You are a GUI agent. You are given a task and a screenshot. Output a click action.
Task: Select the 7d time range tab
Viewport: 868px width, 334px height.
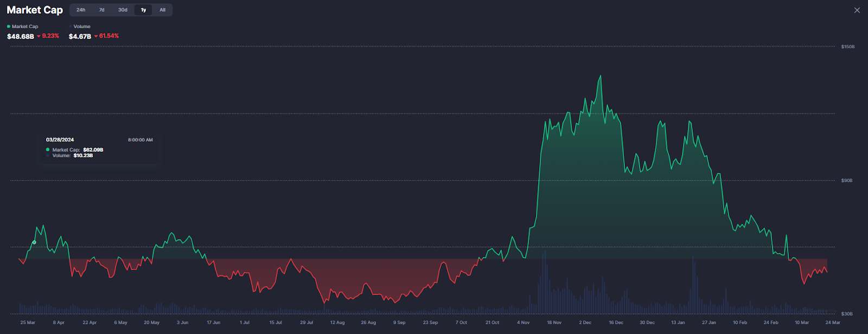(x=101, y=10)
